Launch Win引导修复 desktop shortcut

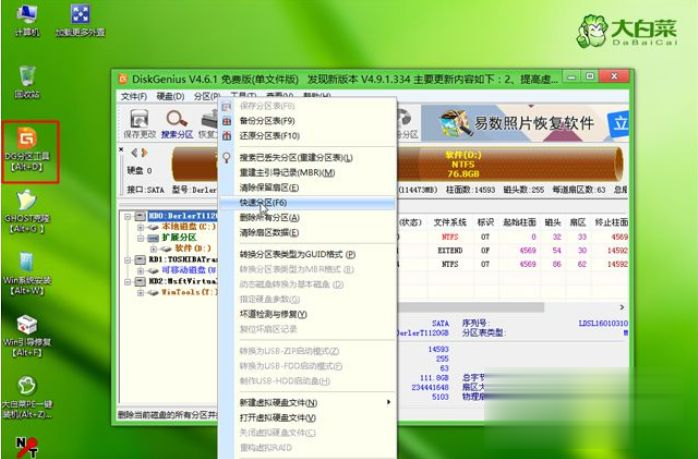(27, 336)
